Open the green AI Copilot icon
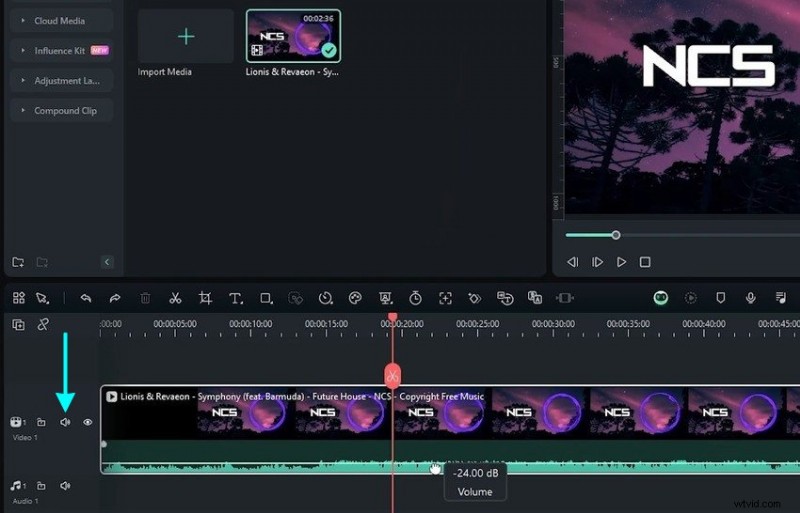The width and height of the screenshot is (800, 513). coord(661,298)
